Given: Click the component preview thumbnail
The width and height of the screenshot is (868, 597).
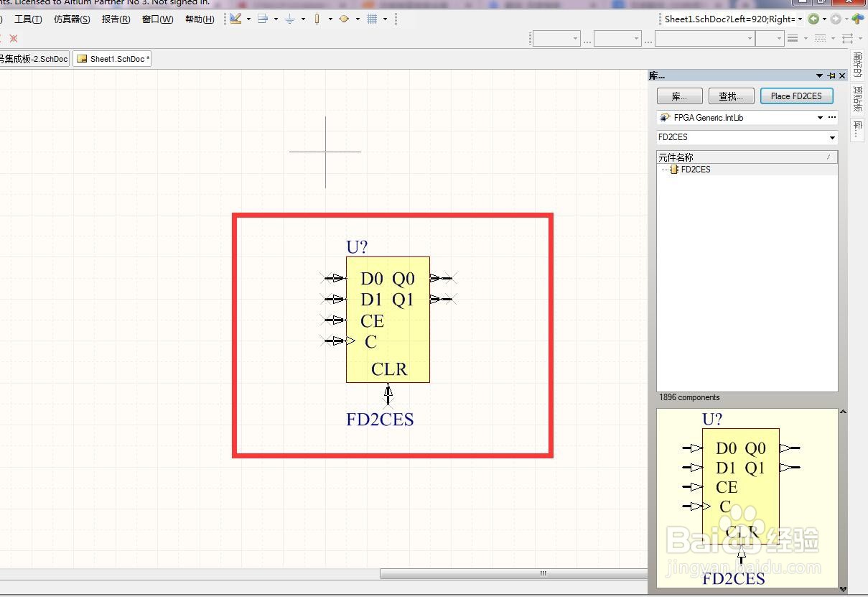Looking at the screenshot, I should click(x=747, y=500).
